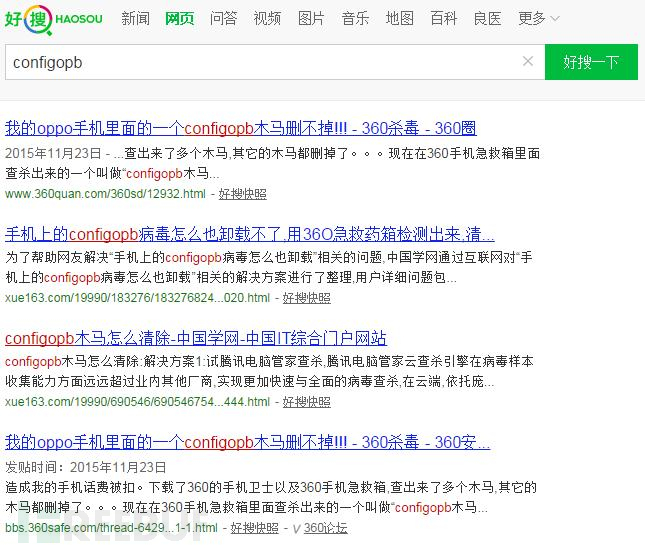This screenshot has height=550, width=645.
Task: Click URL www.360quan.com/360sd/12932.html
Action: click(105, 194)
